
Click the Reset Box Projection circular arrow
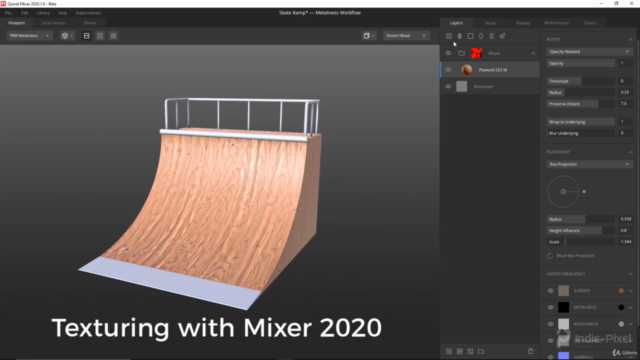(x=550, y=256)
